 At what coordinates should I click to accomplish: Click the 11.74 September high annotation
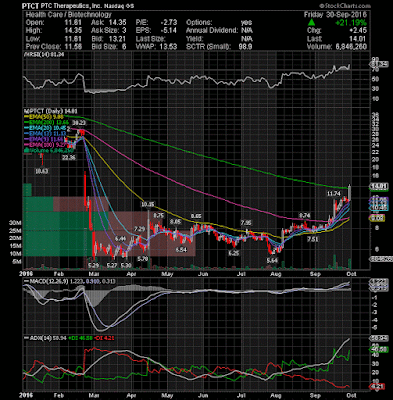click(333, 193)
